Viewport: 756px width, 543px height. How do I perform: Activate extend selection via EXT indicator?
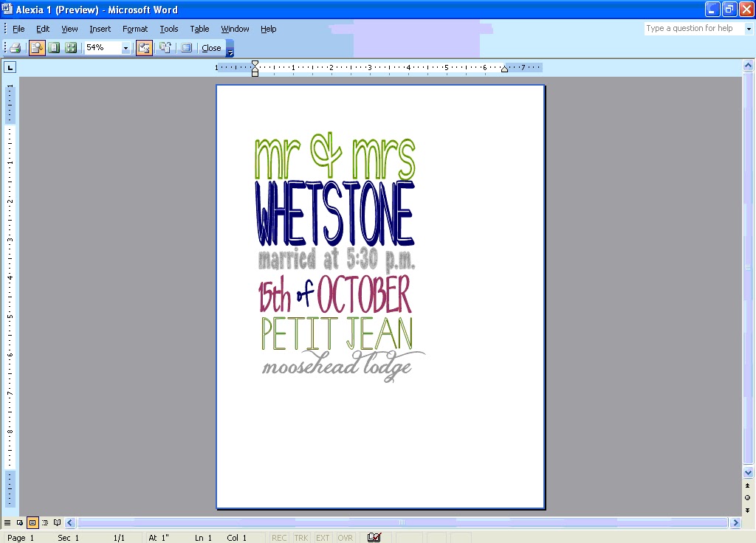[323, 538]
